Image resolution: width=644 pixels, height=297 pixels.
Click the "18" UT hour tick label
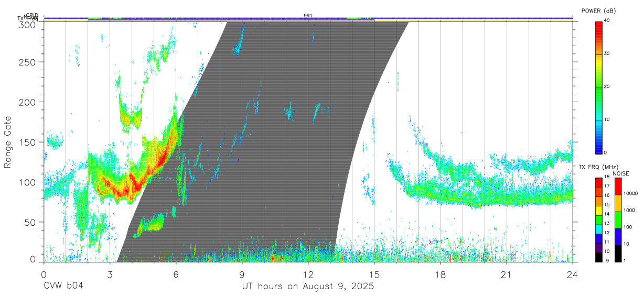coord(440,273)
